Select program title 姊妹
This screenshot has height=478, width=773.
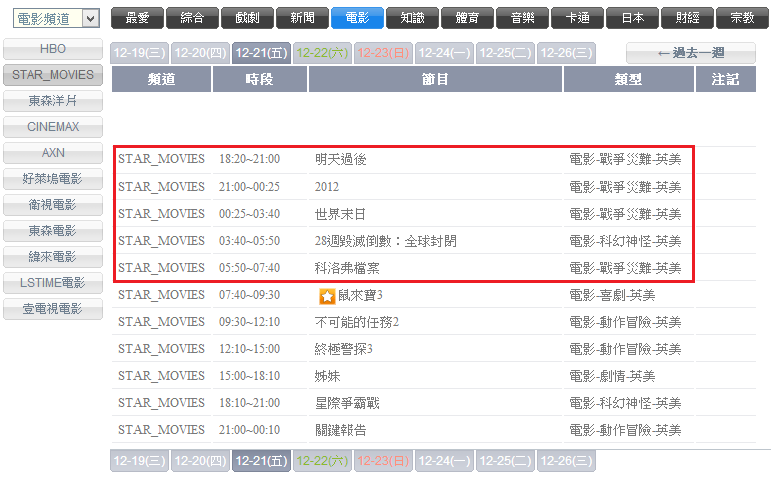coord(327,376)
